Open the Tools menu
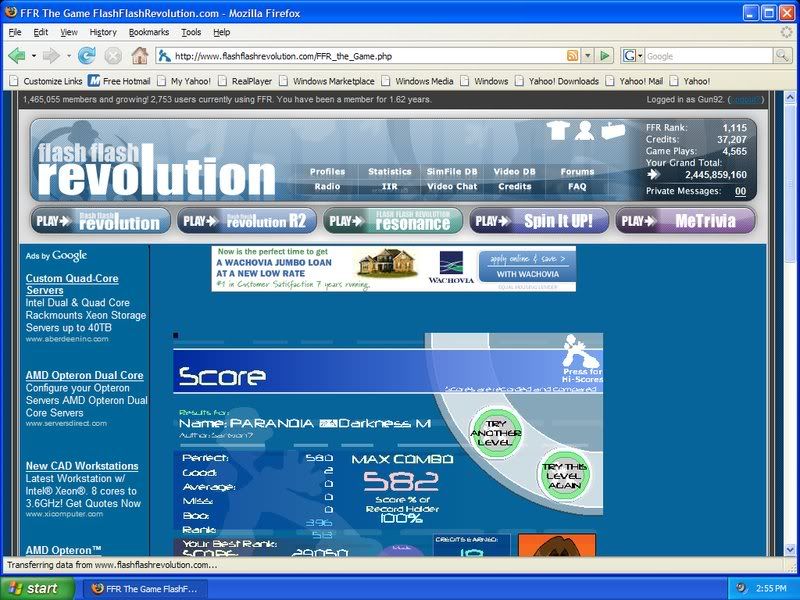Screen dimensions: 800x600 (x=191, y=32)
